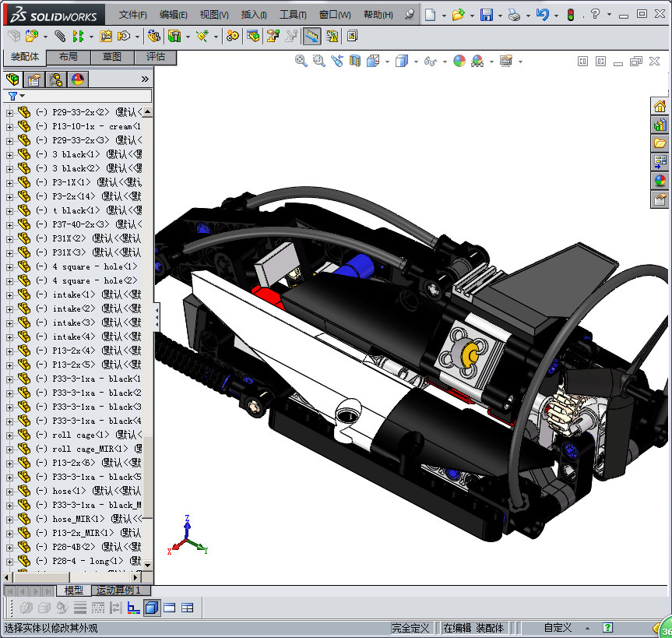Viewport: 672px width, 638px height.
Task: Open the Display Style dropdown arrow
Action: pyautogui.click(x=416, y=62)
